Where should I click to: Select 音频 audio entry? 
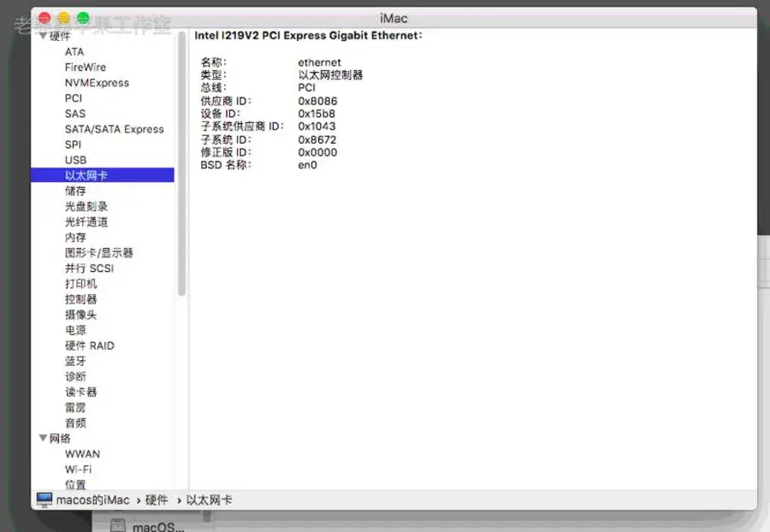(x=75, y=423)
